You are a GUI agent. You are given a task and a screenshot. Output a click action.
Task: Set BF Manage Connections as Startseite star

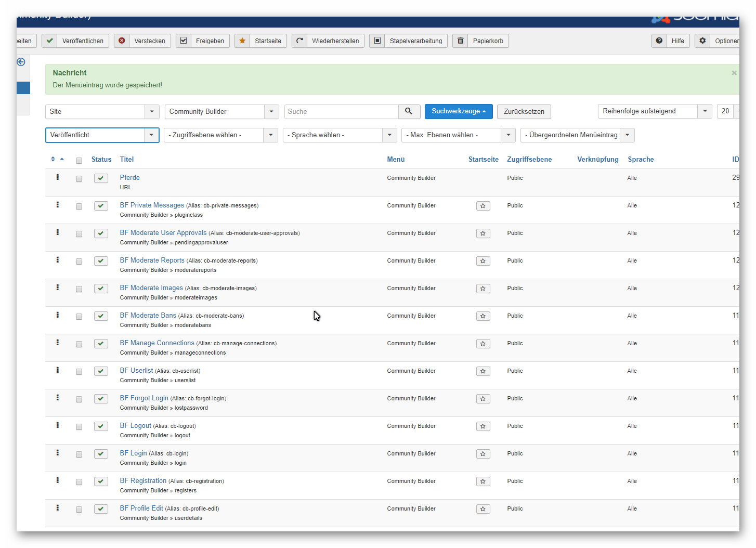tap(483, 344)
